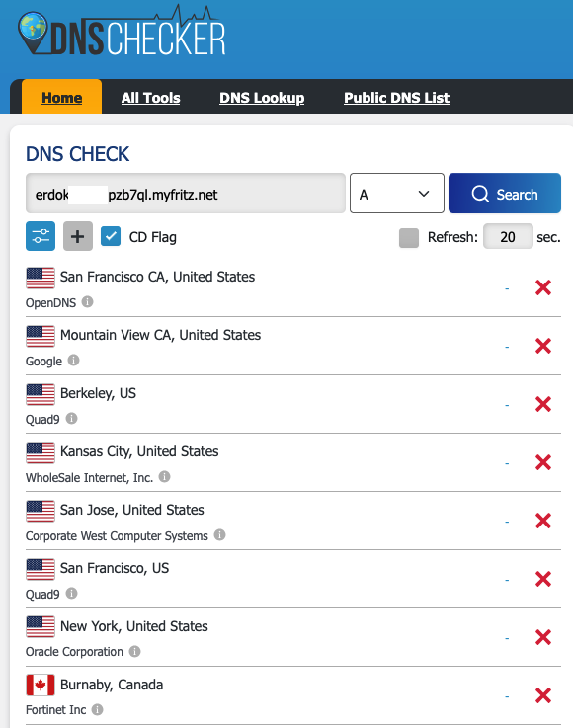
Task: Enable the Refresh checkbox
Action: (x=409, y=238)
